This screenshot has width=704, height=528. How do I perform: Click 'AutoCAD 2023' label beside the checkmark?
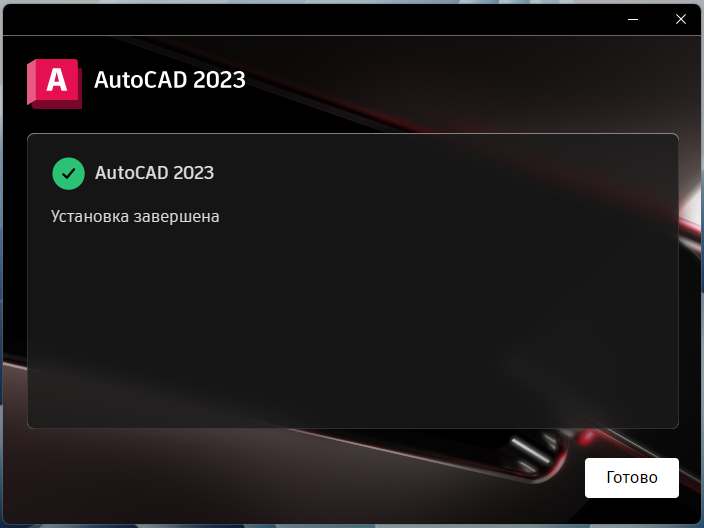[x=154, y=173]
